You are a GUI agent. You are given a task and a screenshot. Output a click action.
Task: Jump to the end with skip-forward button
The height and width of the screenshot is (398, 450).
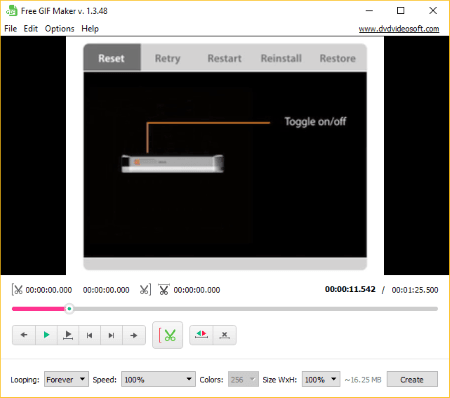111,335
